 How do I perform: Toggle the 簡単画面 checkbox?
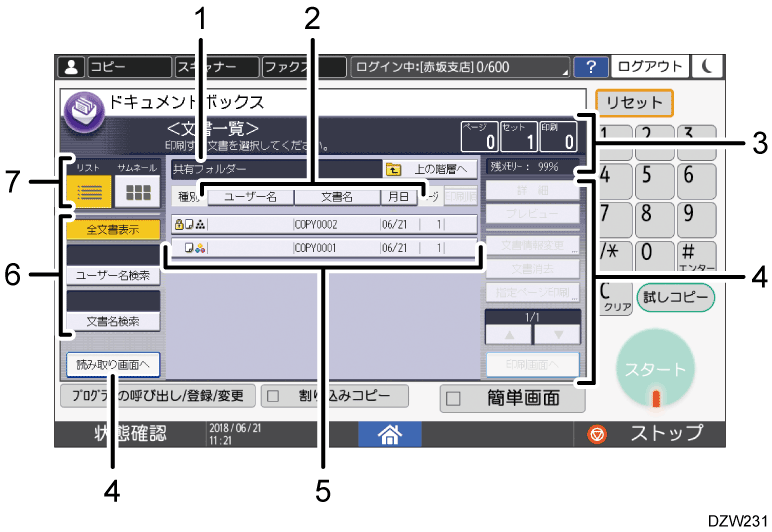453,398
